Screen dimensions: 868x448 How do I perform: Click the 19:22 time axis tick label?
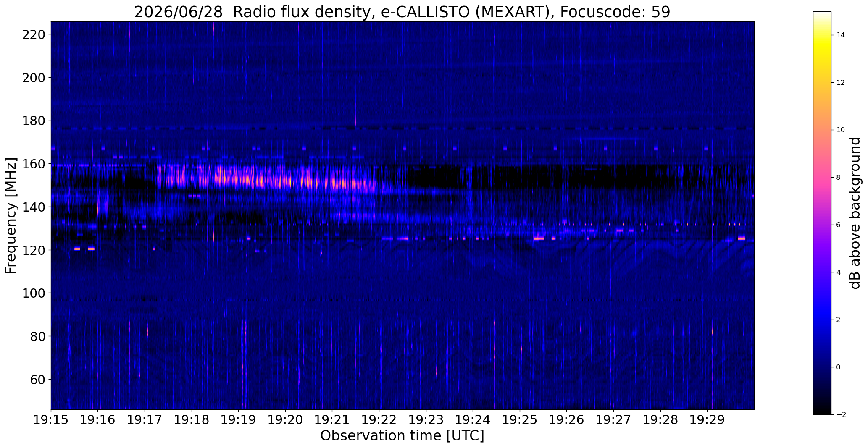tap(379, 420)
